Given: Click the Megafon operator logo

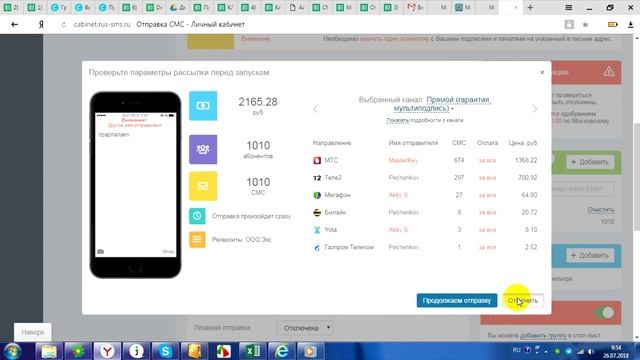Looking at the screenshot, I should tap(317, 195).
